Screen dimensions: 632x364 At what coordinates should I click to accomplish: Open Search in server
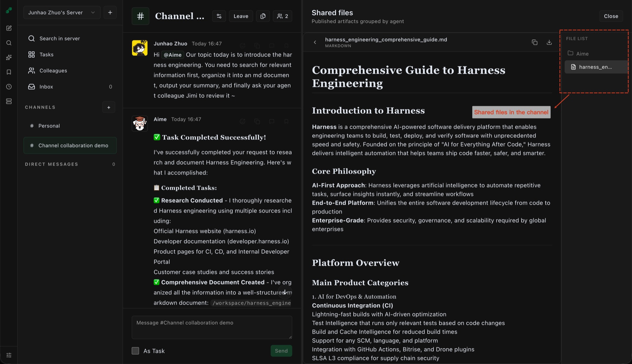click(x=70, y=39)
